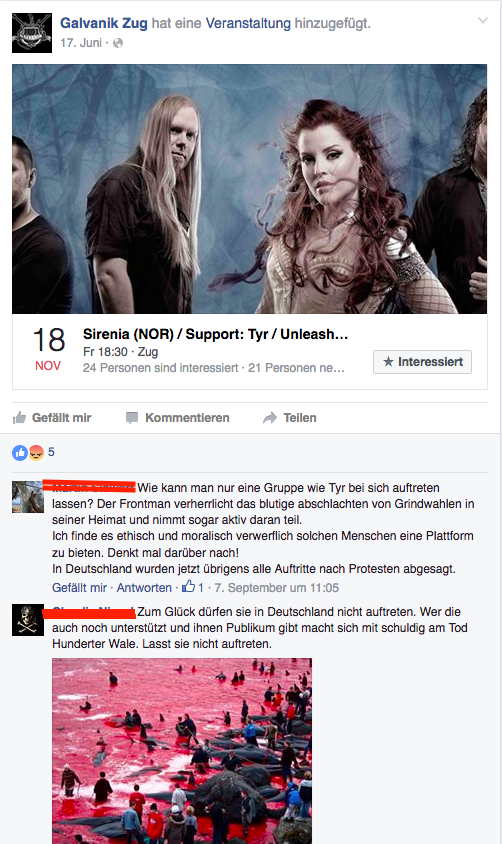The width and height of the screenshot is (502, 844).
Task: Open the Sirenia (NOR) event title
Action: point(215,334)
